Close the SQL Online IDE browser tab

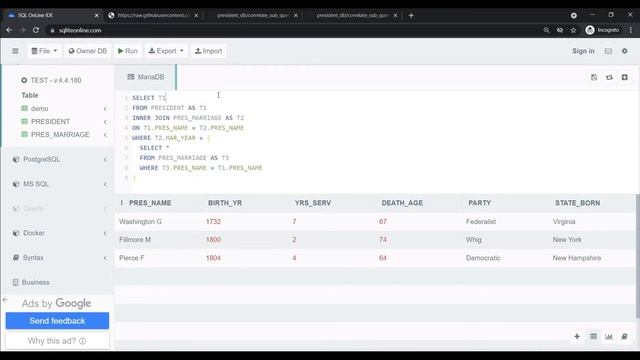(97, 15)
